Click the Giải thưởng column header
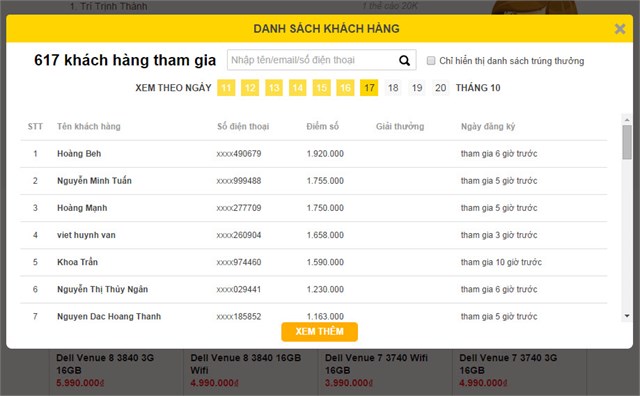Screen dimensions: 640x396 point(400,127)
